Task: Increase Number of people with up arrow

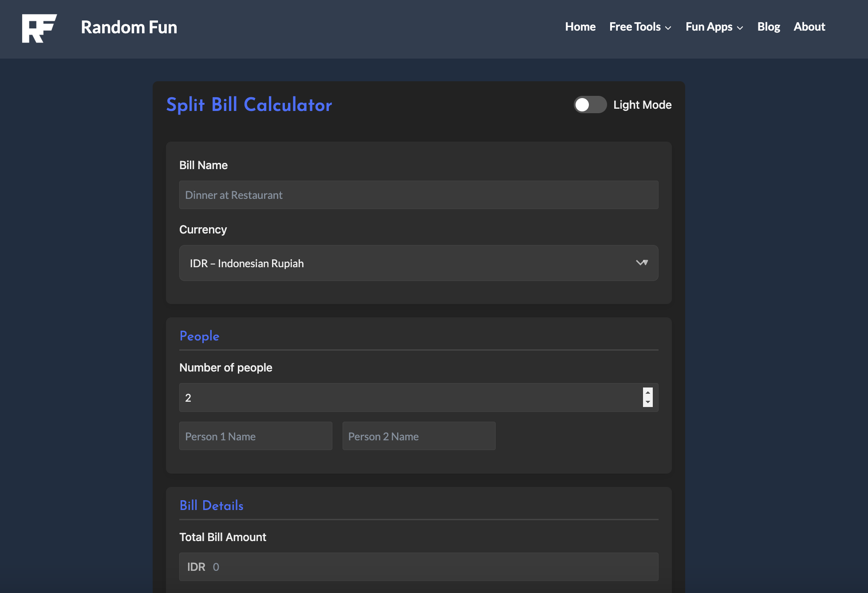Action: 647,392
